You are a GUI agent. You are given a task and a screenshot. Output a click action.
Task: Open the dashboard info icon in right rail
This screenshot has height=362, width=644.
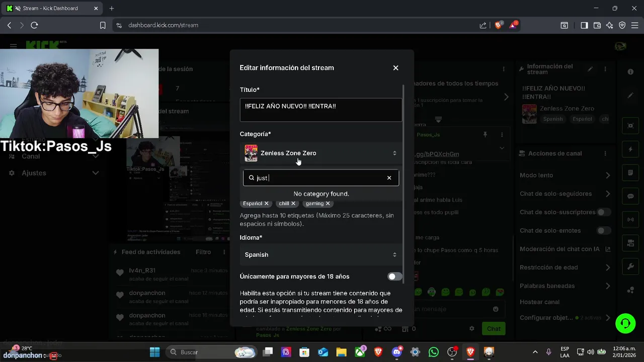pos(630,72)
